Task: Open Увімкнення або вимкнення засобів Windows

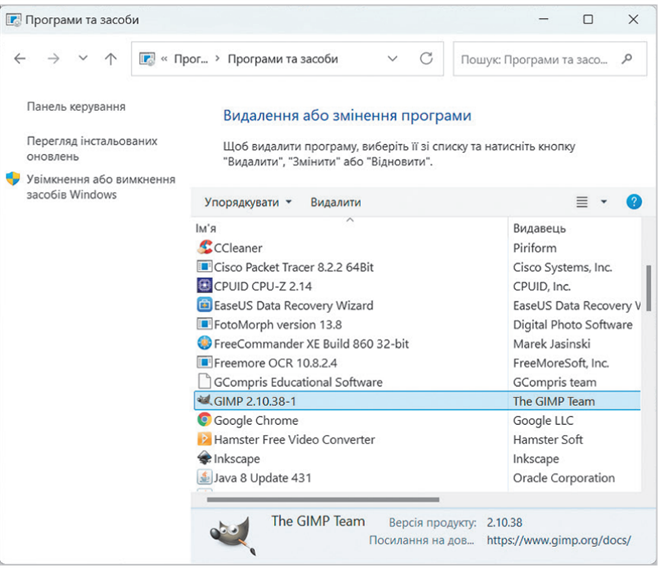Action: tap(101, 187)
